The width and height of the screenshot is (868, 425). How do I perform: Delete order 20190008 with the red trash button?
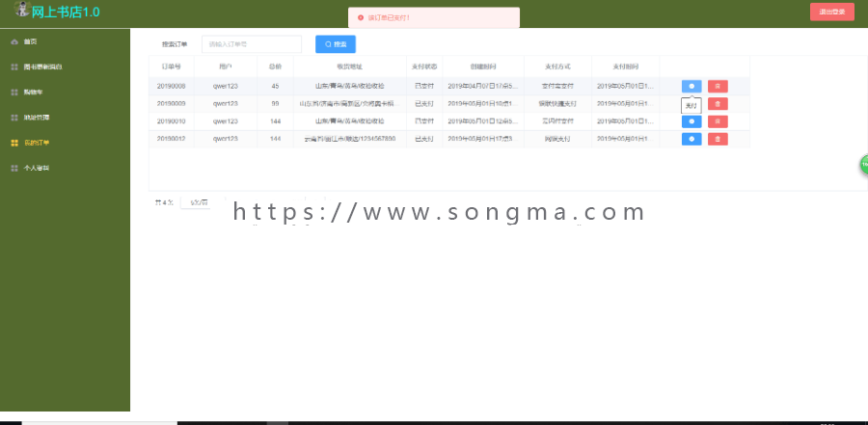click(718, 87)
